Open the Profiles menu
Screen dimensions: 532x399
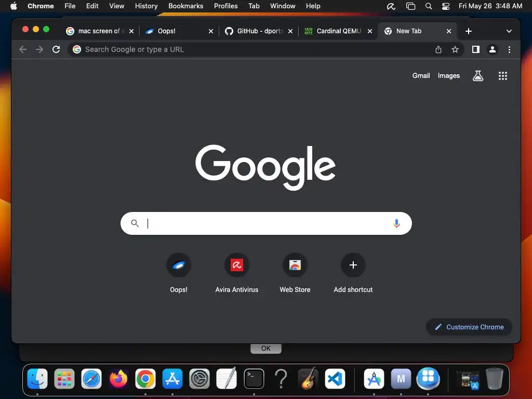[x=225, y=6]
